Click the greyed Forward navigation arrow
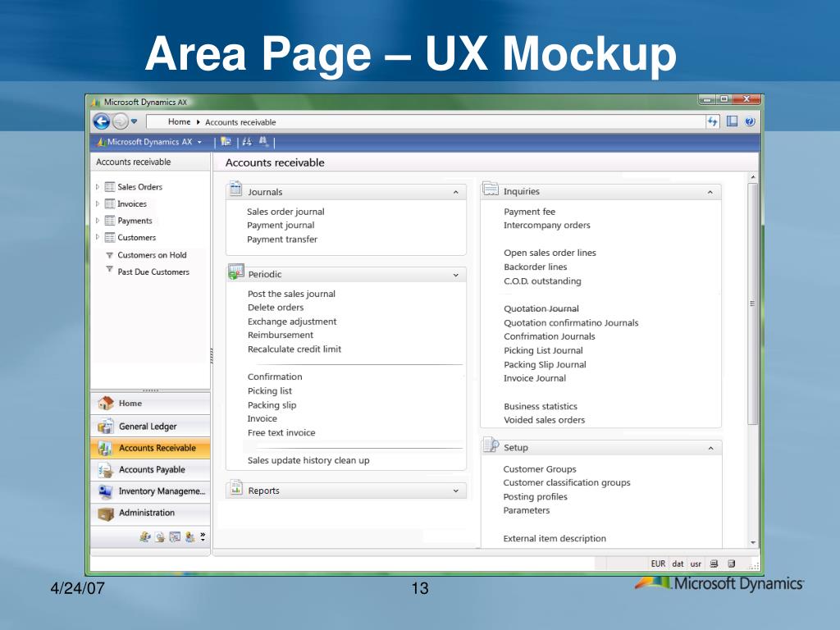This screenshot has width=840, height=630. point(121,121)
